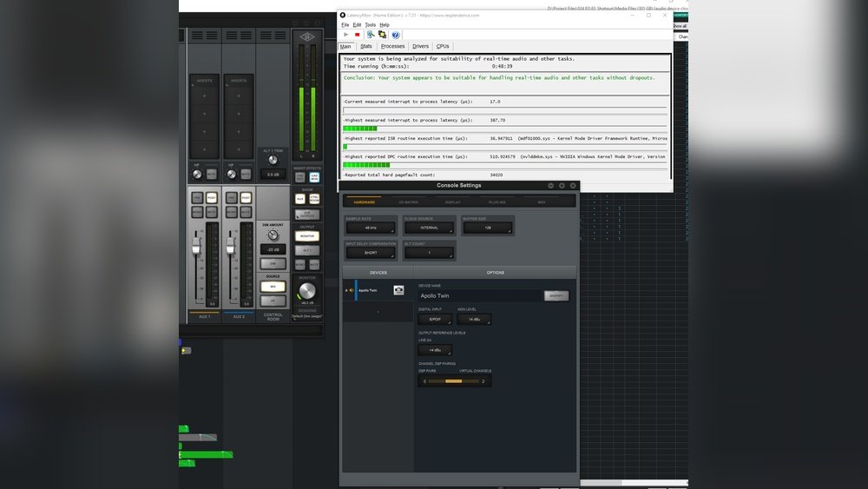
Task: Open BUFFER SIZE dropdown showing 128
Action: click(488, 228)
